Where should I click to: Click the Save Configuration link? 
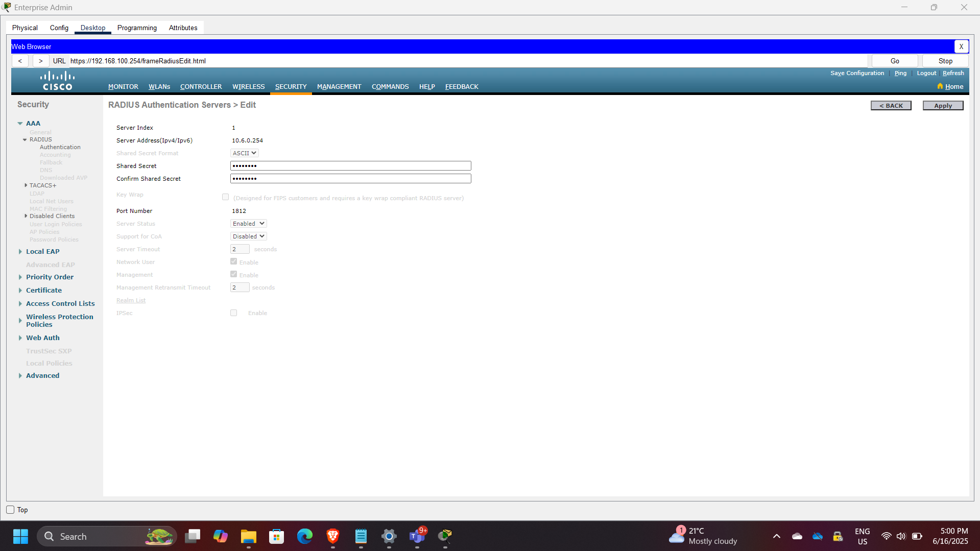[857, 73]
